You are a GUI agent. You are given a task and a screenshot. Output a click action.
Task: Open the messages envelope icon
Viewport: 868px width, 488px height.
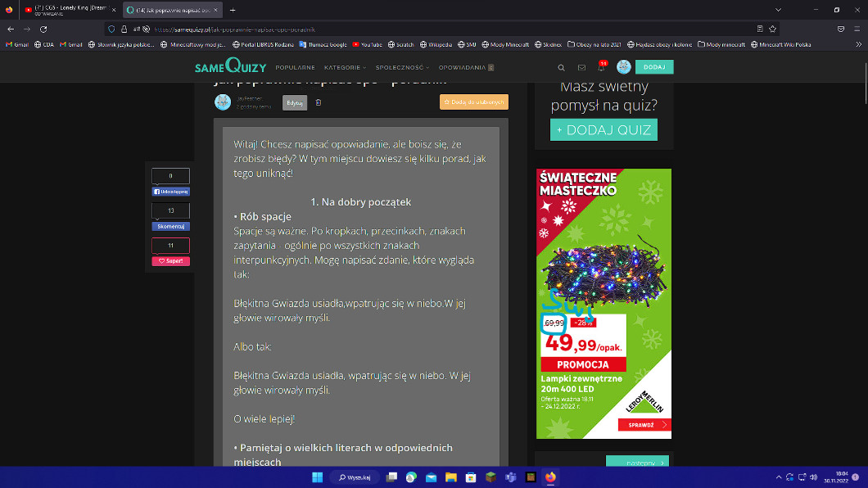coord(581,68)
